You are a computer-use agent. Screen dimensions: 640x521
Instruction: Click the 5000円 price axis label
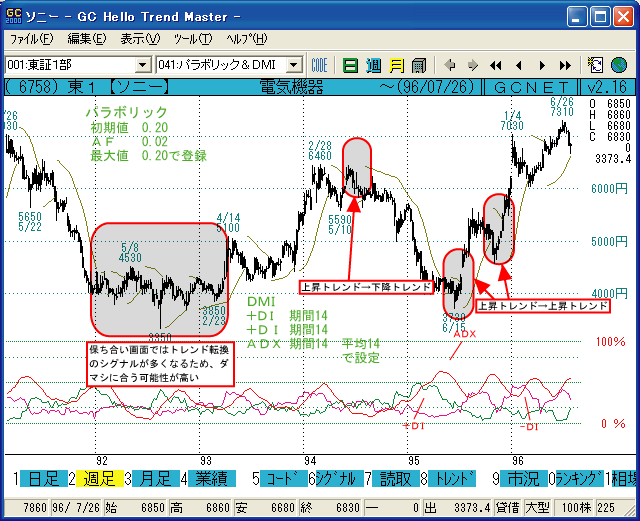click(609, 242)
